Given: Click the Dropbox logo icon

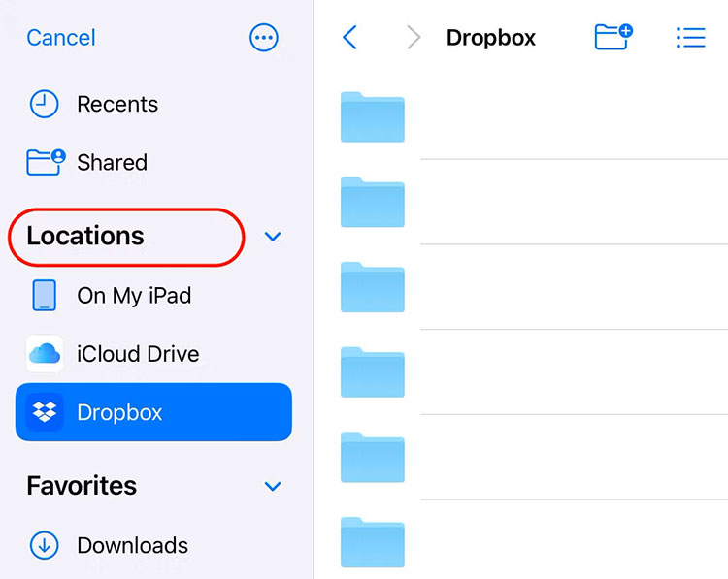Looking at the screenshot, I should tap(45, 412).
